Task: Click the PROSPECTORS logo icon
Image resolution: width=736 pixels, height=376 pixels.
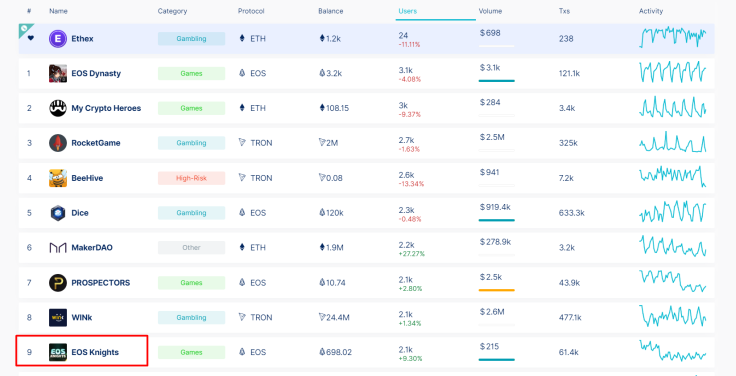Action: click(58, 283)
